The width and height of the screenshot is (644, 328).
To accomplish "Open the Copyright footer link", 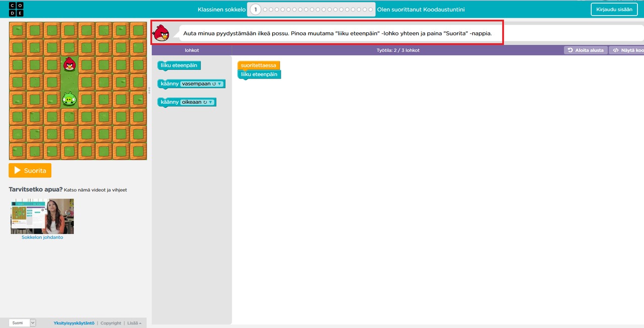I will pos(111,323).
